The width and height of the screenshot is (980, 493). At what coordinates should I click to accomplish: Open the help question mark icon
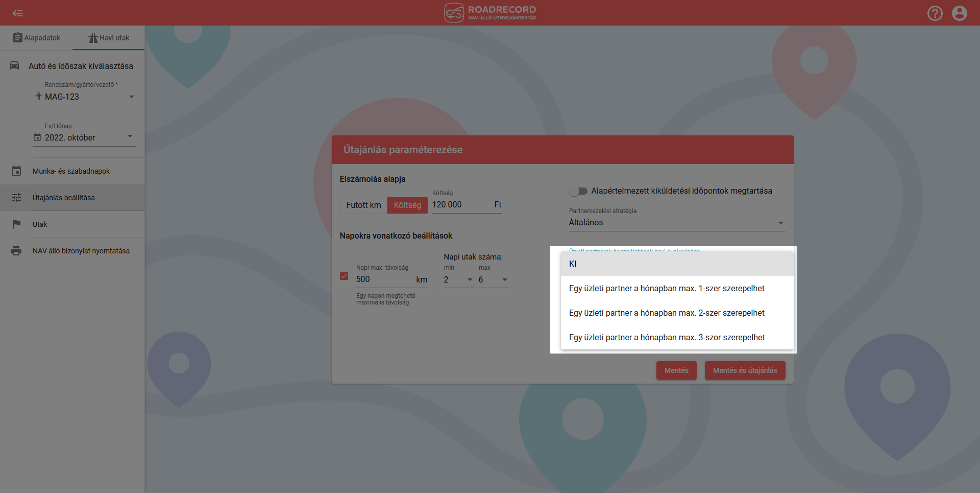(x=935, y=13)
